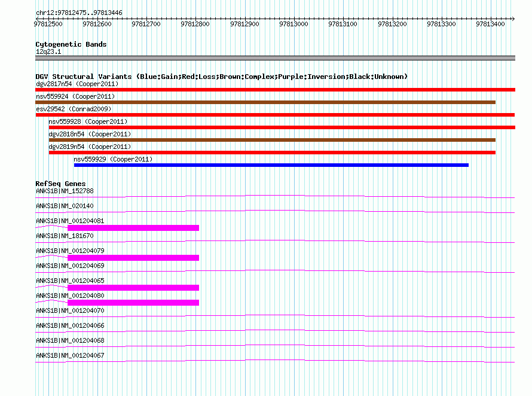532x396 pixels.
Task: Select transcript ANKS1B|NM_001204079 label
Action: (70, 251)
